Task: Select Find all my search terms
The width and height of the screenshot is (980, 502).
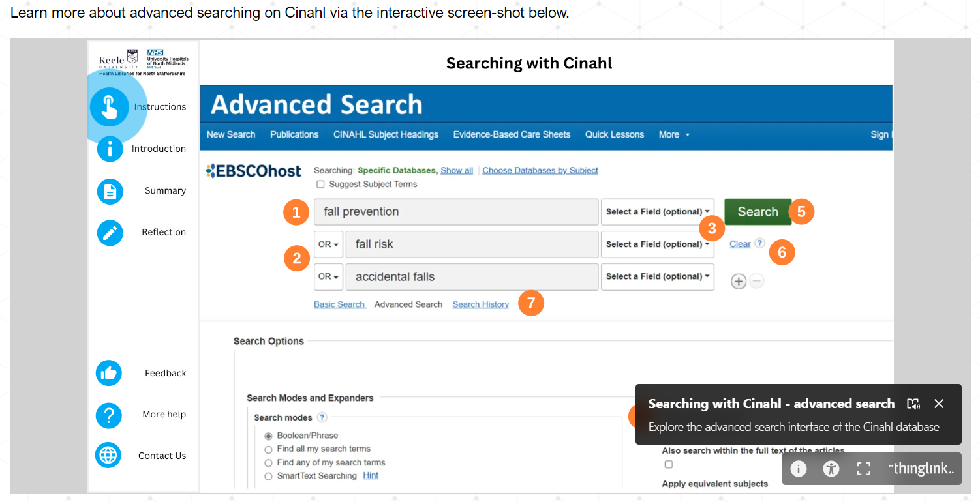Action: pos(268,449)
